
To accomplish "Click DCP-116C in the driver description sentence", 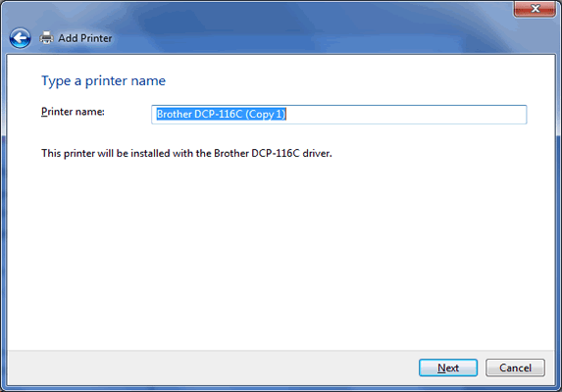I will pyautogui.click(x=276, y=153).
